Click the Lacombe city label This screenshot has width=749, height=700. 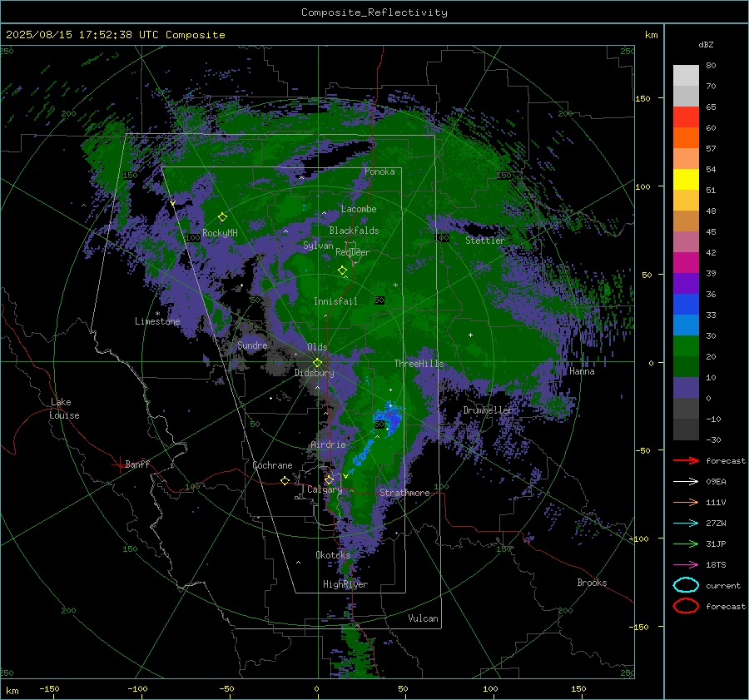coord(359,209)
